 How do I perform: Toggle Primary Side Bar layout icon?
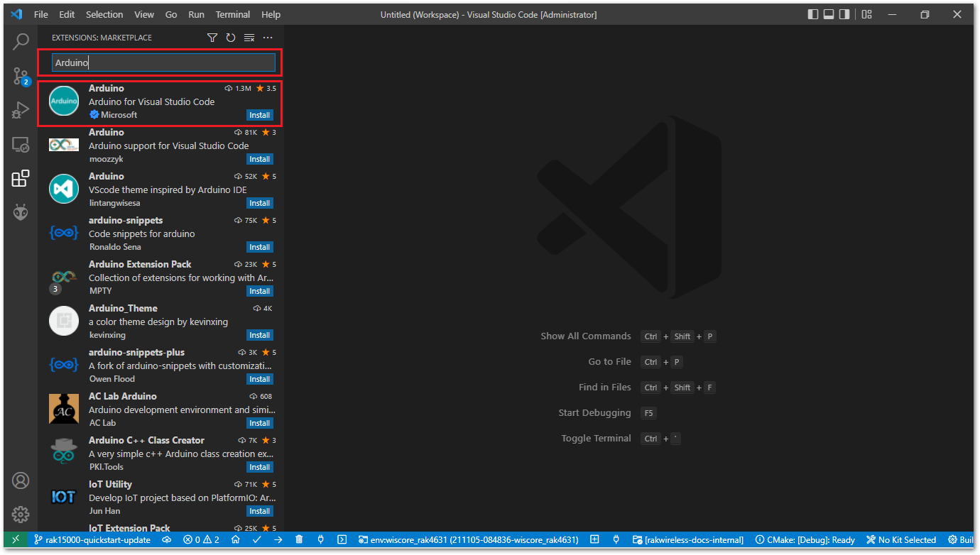click(x=813, y=14)
